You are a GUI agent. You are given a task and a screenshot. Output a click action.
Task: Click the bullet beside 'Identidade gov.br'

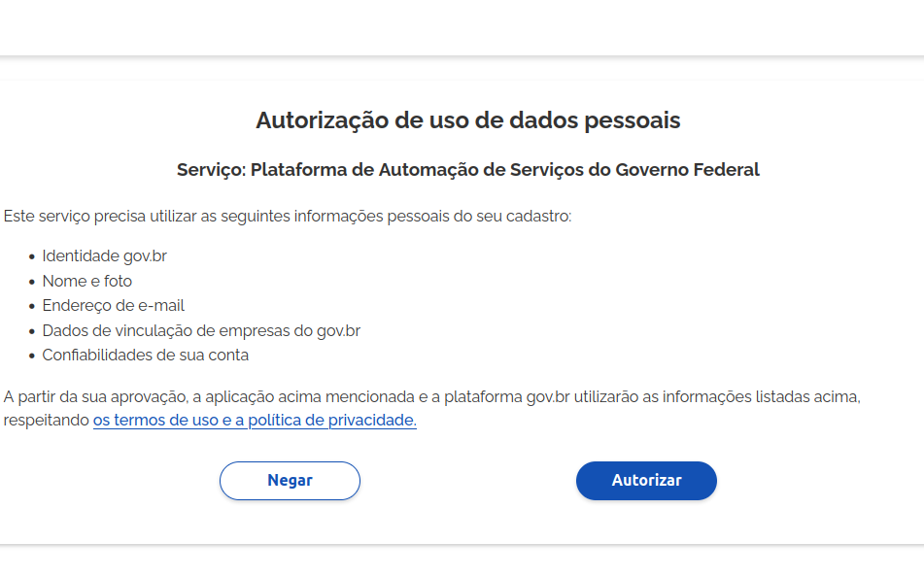pyautogui.click(x=32, y=257)
